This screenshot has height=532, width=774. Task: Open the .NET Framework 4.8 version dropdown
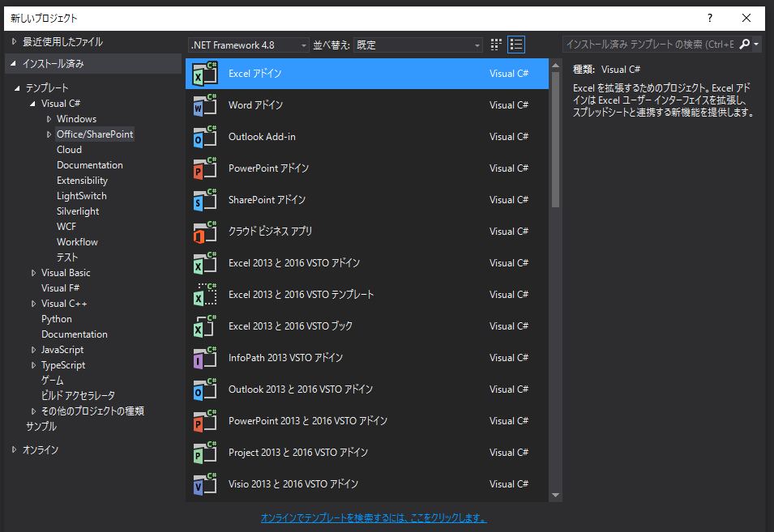point(249,45)
